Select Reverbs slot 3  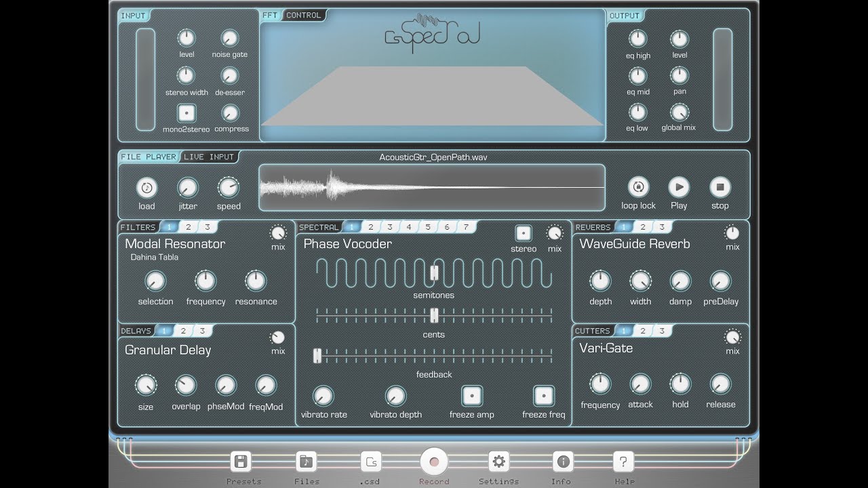(662, 227)
